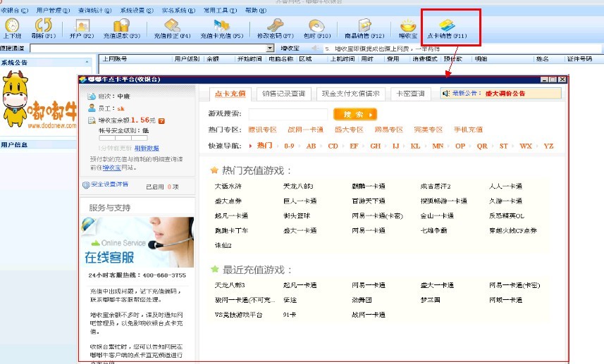Open the 腾讯专区 link
The width and height of the screenshot is (604, 364).
263,130
